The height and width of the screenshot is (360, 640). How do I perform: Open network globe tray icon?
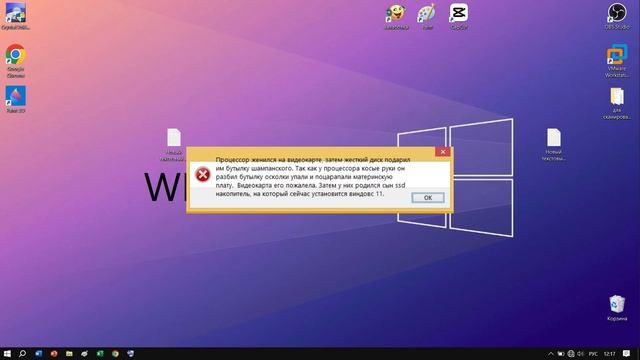(571, 354)
